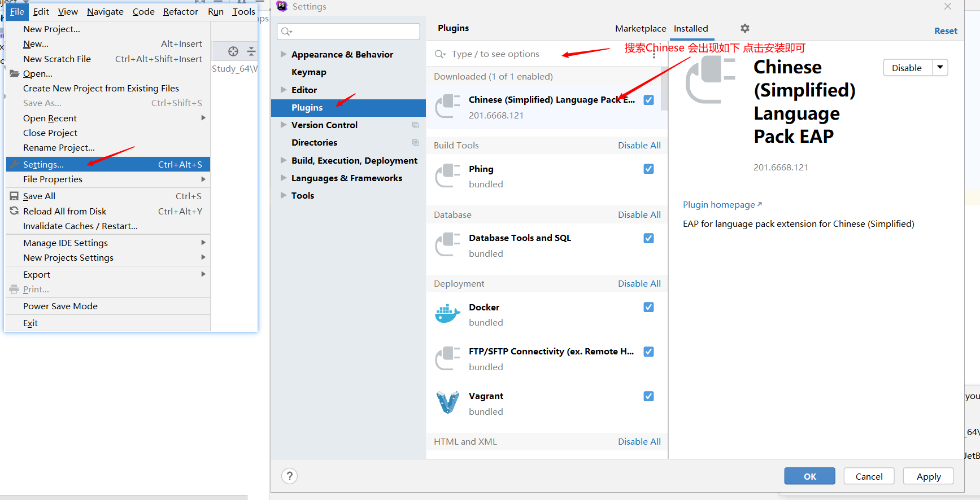The height and width of the screenshot is (500, 980).
Task: Open the Export submenu
Action: click(107, 274)
